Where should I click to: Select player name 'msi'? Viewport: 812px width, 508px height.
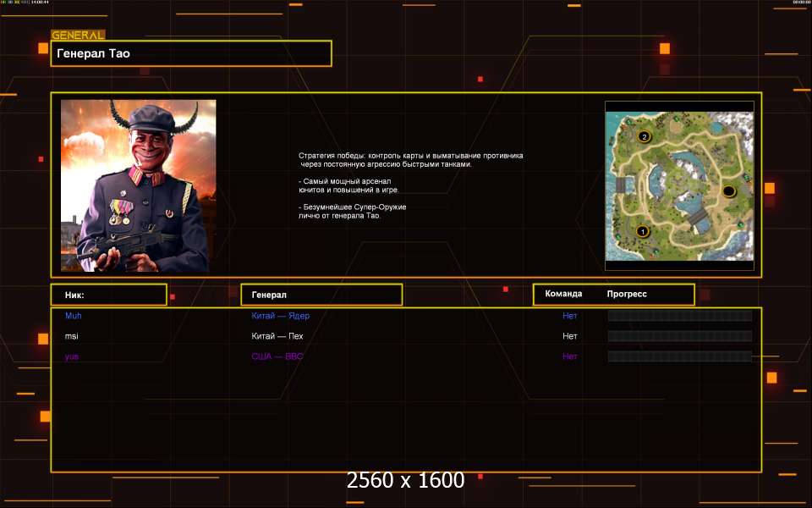(72, 336)
